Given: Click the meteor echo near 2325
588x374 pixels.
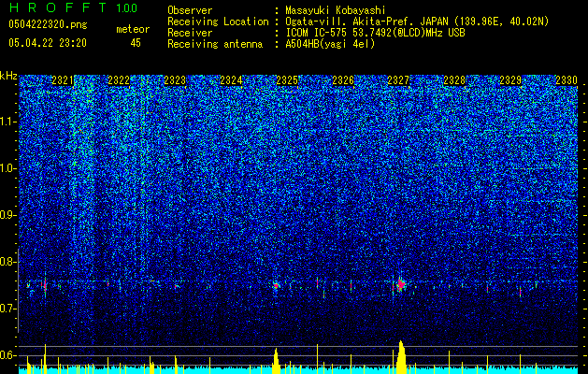Looking at the screenshot, I should pos(277,286).
